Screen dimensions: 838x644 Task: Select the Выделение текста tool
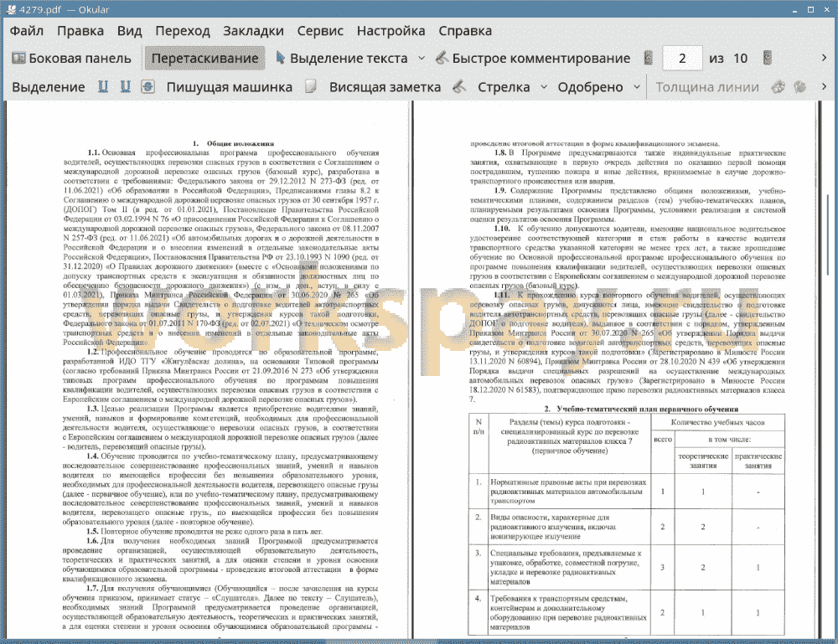tap(342, 59)
